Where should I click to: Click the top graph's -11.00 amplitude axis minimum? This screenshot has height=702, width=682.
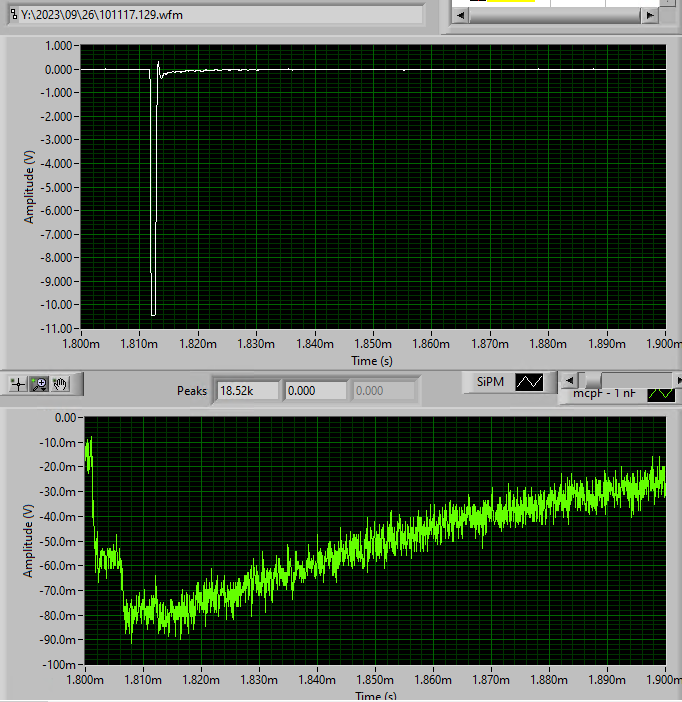pyautogui.click(x=54, y=328)
